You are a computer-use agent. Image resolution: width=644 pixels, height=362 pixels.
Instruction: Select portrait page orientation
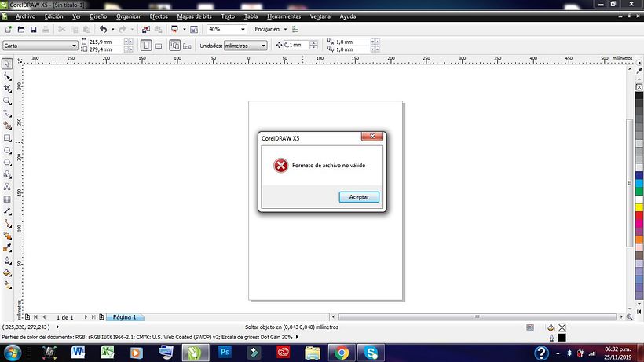[146, 46]
